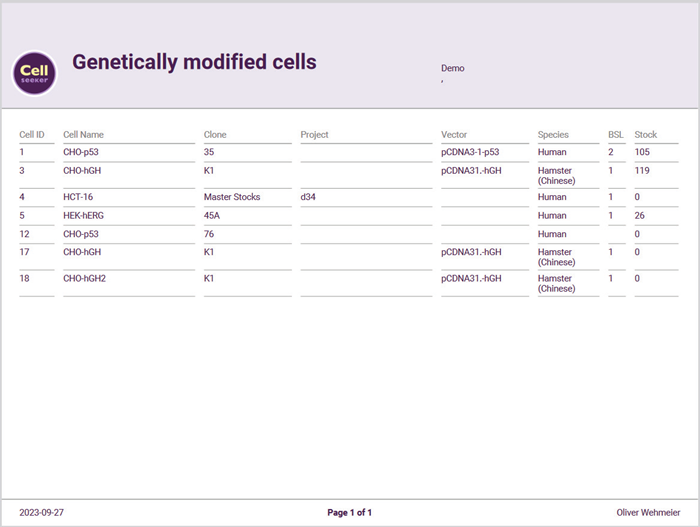
Task: Select CHO-hGH in the Cell ID 17 row
Action: (x=82, y=252)
